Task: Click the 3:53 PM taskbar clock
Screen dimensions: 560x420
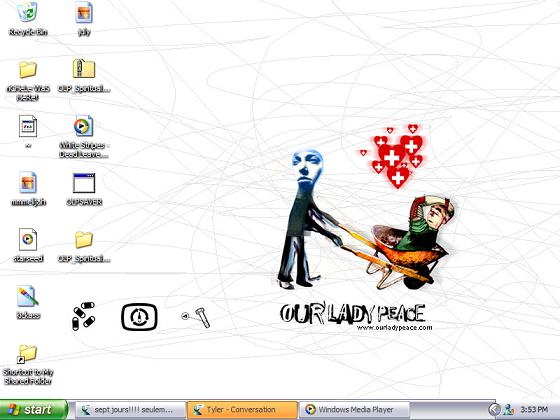Action: click(534, 410)
